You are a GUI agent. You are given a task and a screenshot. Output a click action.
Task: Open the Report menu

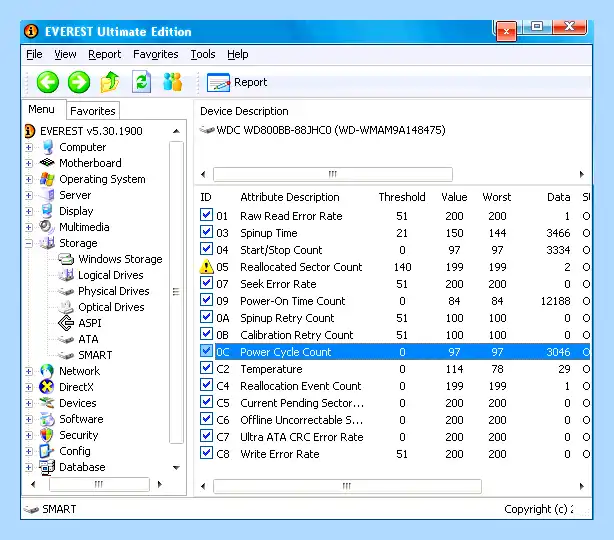coord(105,54)
